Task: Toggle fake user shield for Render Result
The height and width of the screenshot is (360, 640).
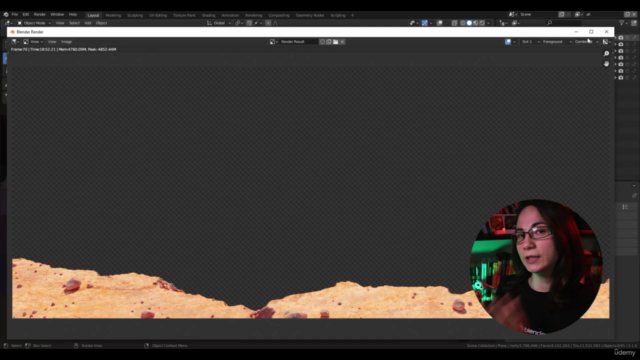Action: coord(322,42)
